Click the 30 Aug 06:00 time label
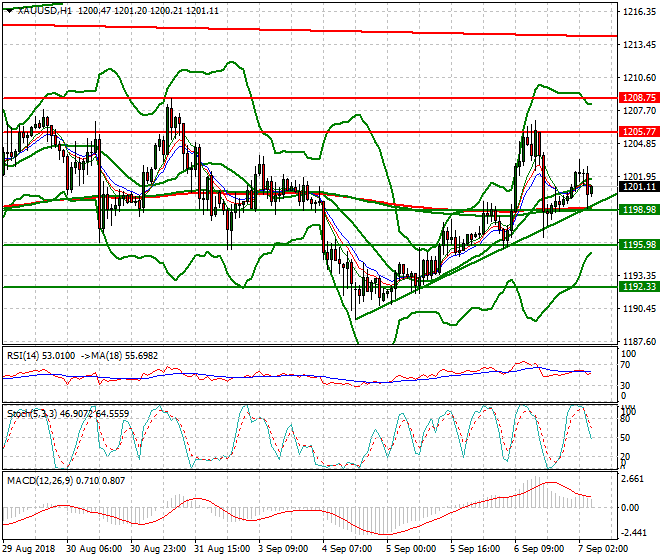This screenshot has height=560, width=660. tap(94, 549)
